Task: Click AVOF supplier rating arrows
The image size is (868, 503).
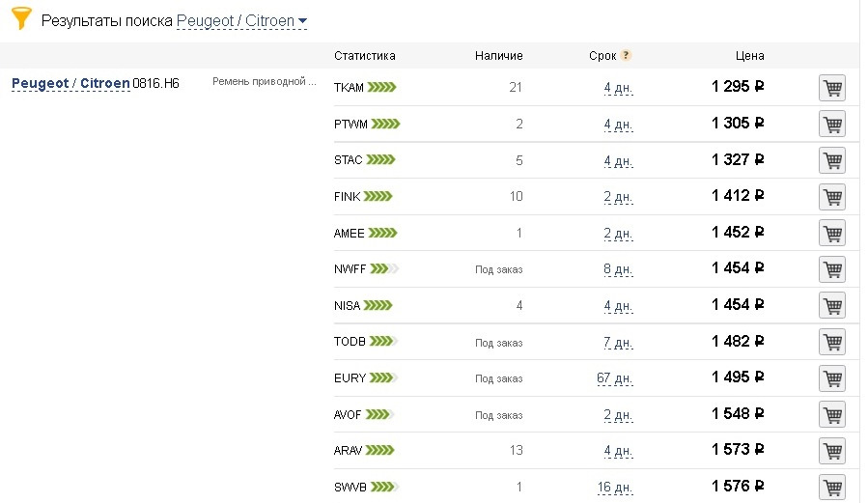Action: pyautogui.click(x=379, y=414)
